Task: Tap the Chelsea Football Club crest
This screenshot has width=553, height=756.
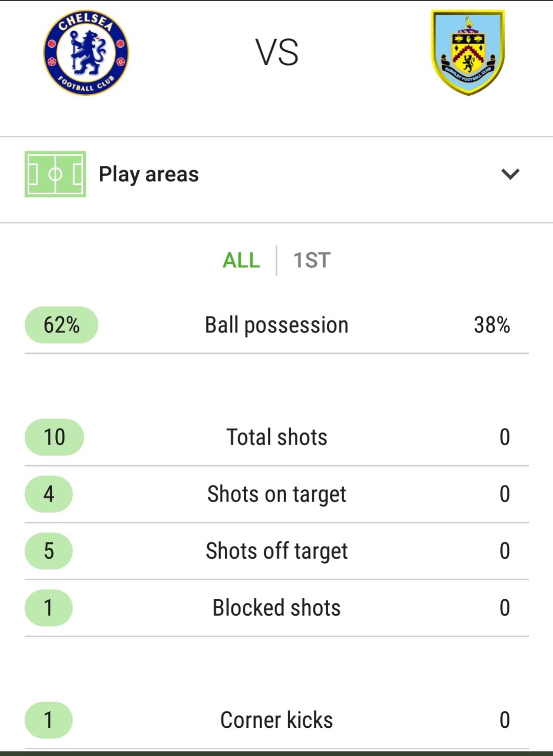Action: point(86,53)
